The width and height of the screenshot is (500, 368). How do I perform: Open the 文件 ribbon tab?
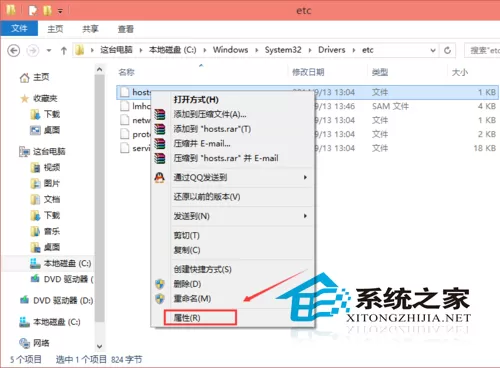[19, 29]
